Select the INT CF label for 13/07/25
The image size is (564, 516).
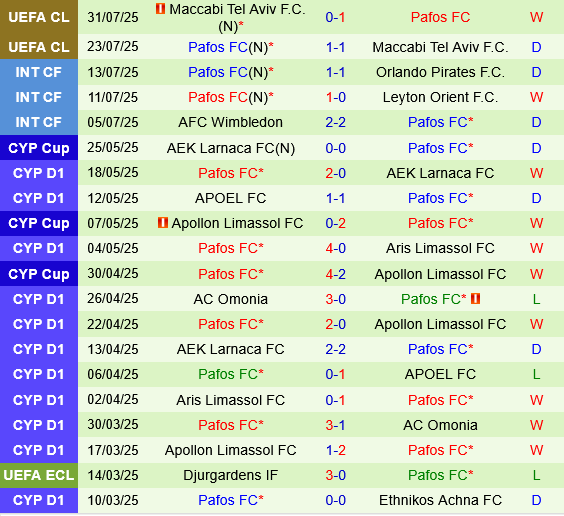[x=39, y=72]
